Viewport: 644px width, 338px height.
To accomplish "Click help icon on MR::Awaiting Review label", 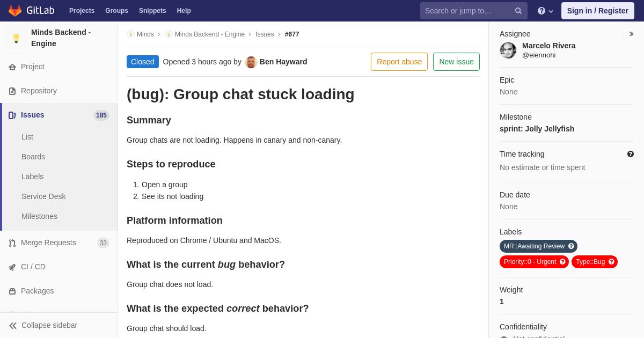I will point(571,246).
